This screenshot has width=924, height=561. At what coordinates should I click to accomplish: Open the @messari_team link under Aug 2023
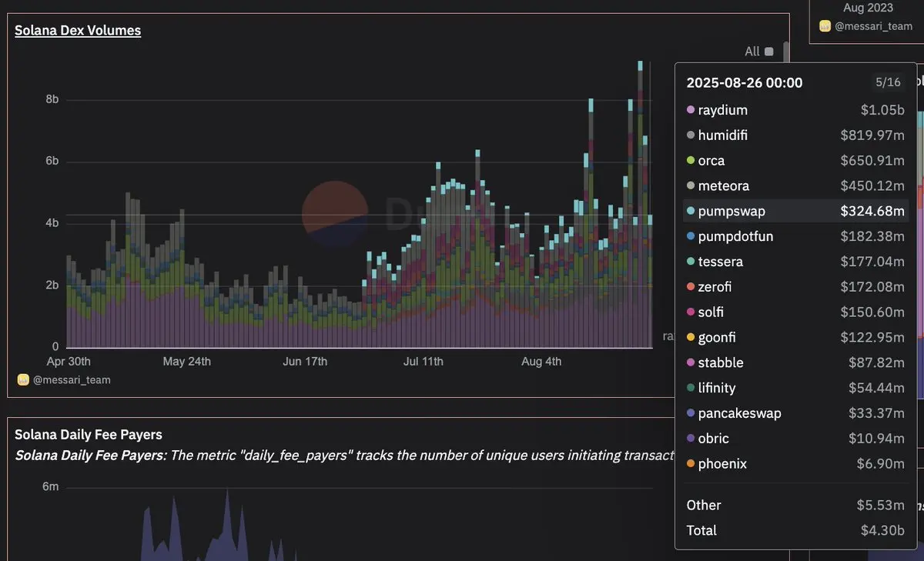click(x=875, y=26)
